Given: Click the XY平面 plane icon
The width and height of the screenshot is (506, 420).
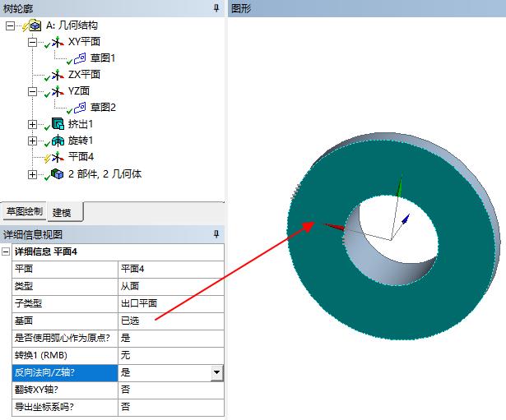Looking at the screenshot, I should pyautogui.click(x=57, y=42).
